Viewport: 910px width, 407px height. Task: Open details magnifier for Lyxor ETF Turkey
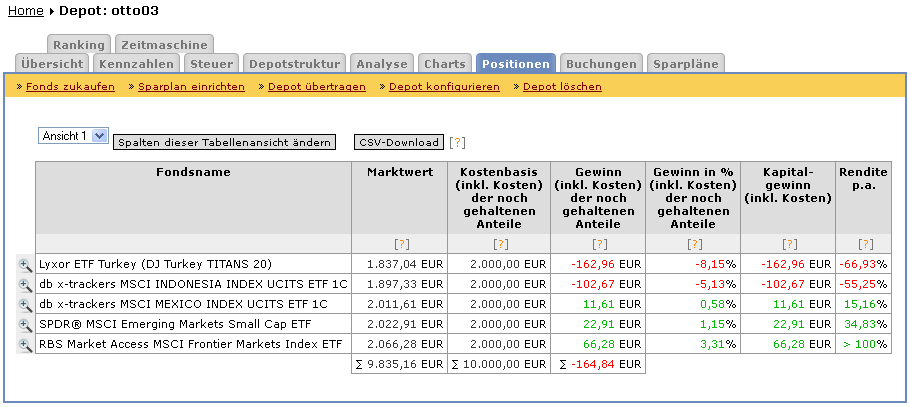pos(25,265)
